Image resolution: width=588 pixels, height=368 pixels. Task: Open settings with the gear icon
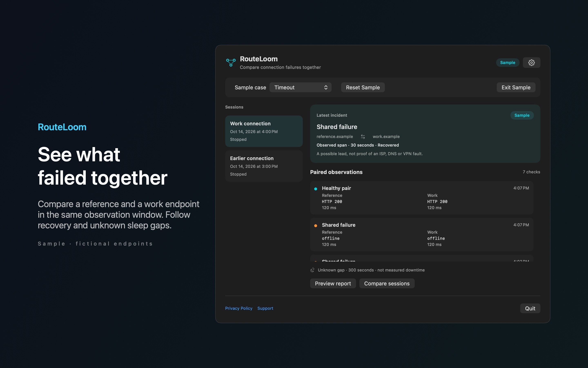pyautogui.click(x=531, y=63)
